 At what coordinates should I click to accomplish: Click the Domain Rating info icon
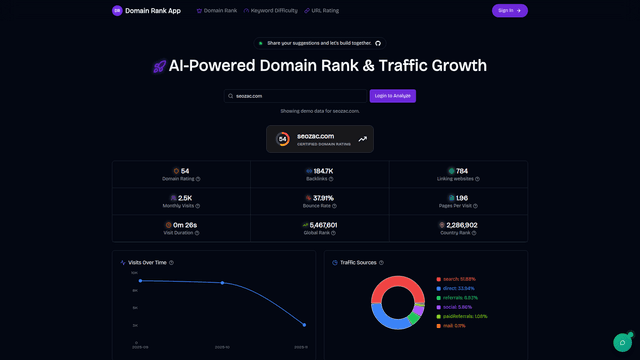(198, 179)
